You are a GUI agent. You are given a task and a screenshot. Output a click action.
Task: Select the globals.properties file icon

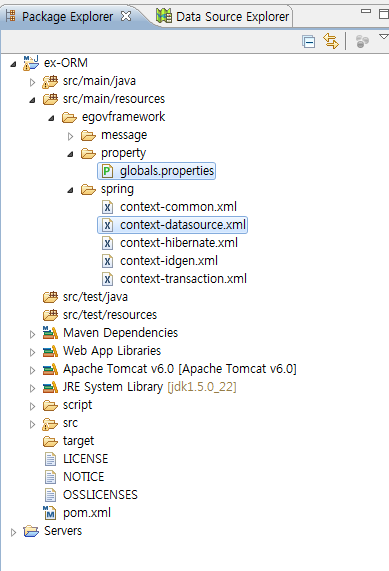(107, 171)
